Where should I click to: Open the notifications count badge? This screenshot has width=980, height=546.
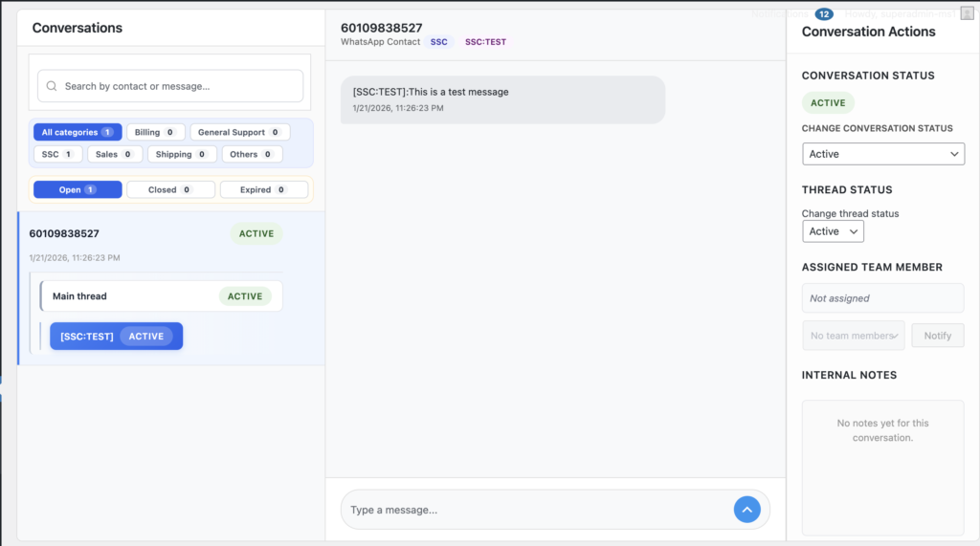point(824,14)
